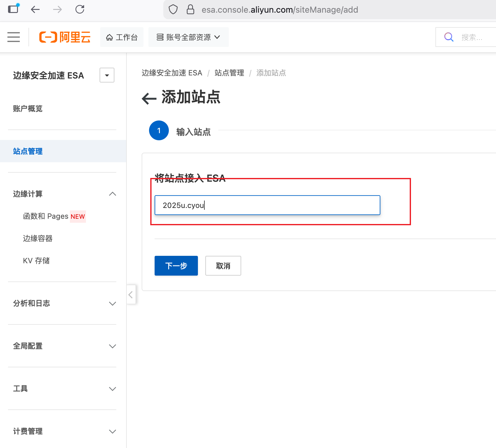The height and width of the screenshot is (448, 496).
Task: Select KV 存储 in the sidebar
Action: 36,260
